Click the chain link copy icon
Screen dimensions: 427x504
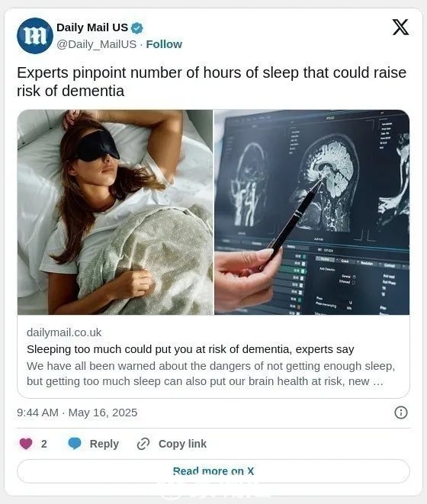tap(143, 444)
